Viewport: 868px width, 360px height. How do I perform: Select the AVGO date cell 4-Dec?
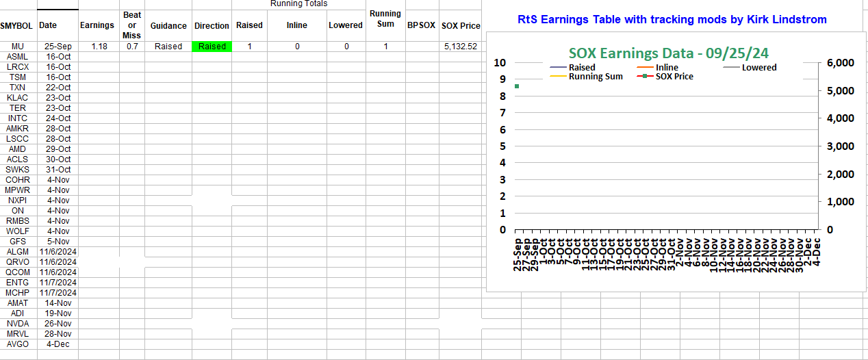[58, 344]
